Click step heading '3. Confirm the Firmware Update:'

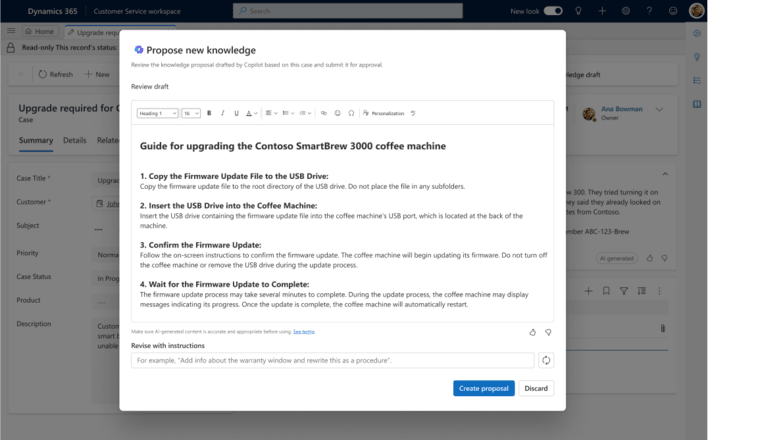(x=201, y=245)
